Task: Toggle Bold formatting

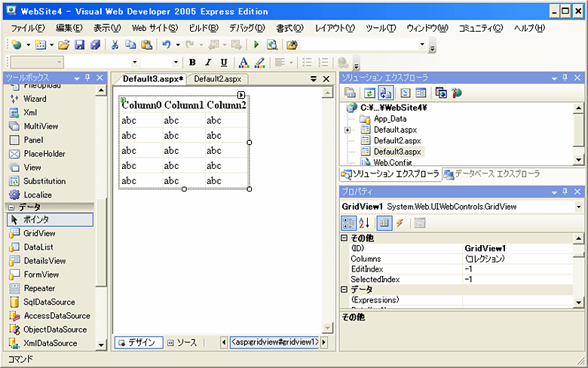Action: [193, 63]
